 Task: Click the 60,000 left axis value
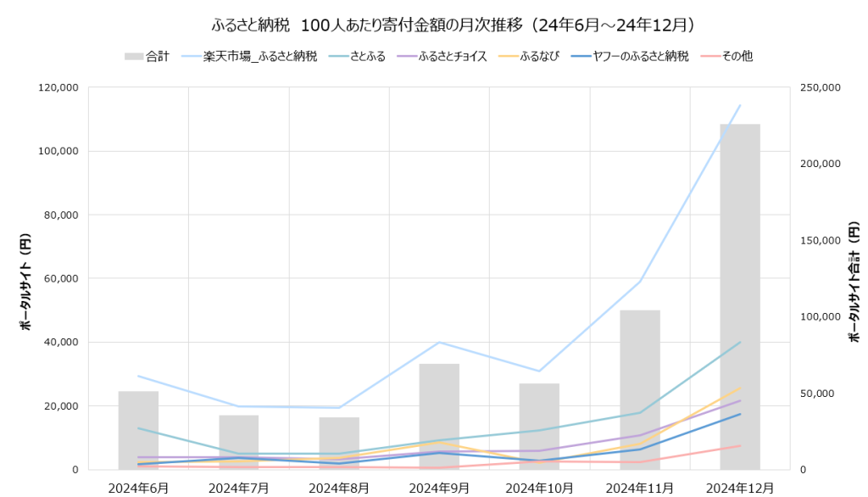[61, 279]
